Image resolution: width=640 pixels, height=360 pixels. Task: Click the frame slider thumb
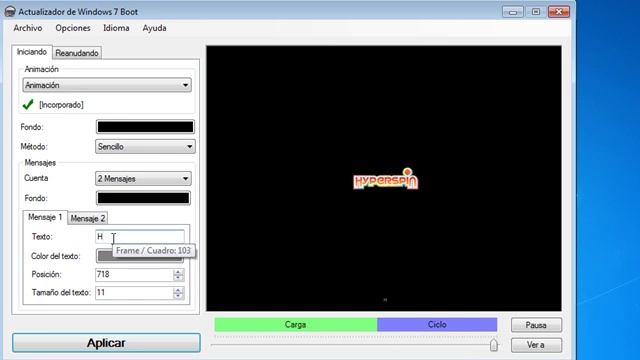[493, 345]
